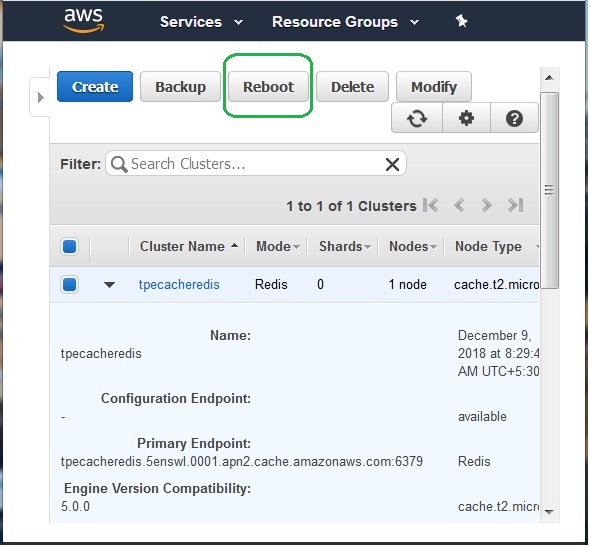Screen dimensions: 590x548
Task: Click the magnifier icon in filter box
Action: pyautogui.click(x=119, y=164)
